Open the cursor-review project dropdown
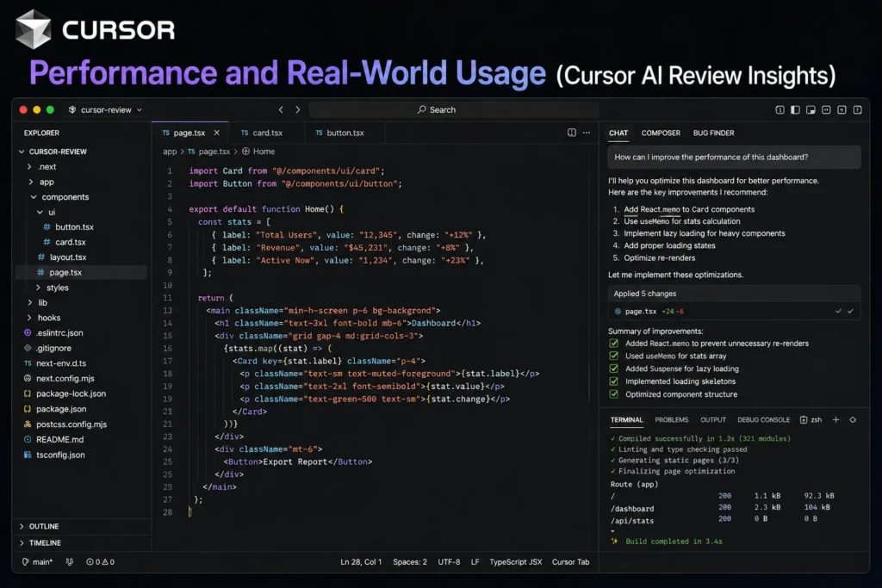Image resolution: width=882 pixels, height=588 pixels. (105, 109)
